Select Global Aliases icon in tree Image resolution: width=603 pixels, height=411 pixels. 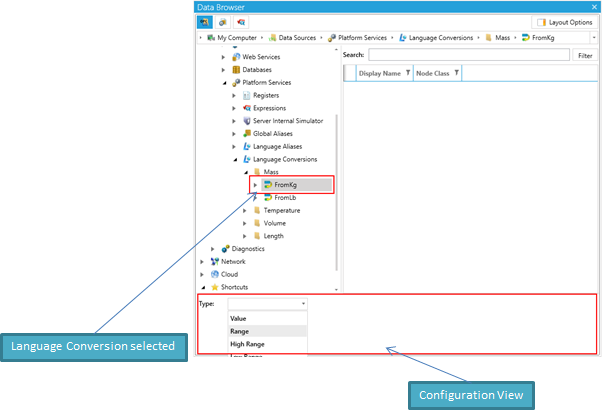click(247, 133)
